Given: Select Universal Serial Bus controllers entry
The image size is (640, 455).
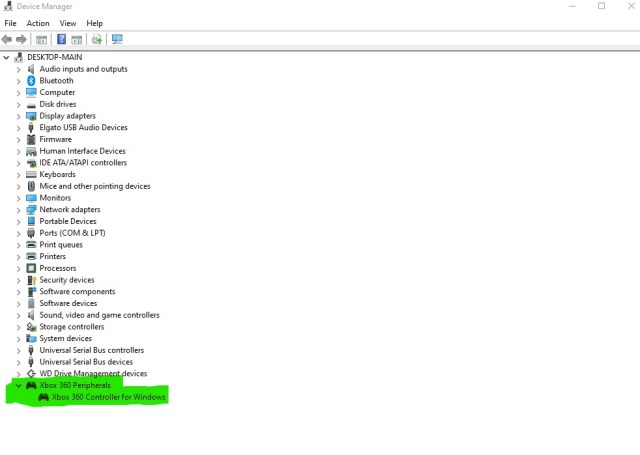Looking at the screenshot, I should [x=91, y=350].
